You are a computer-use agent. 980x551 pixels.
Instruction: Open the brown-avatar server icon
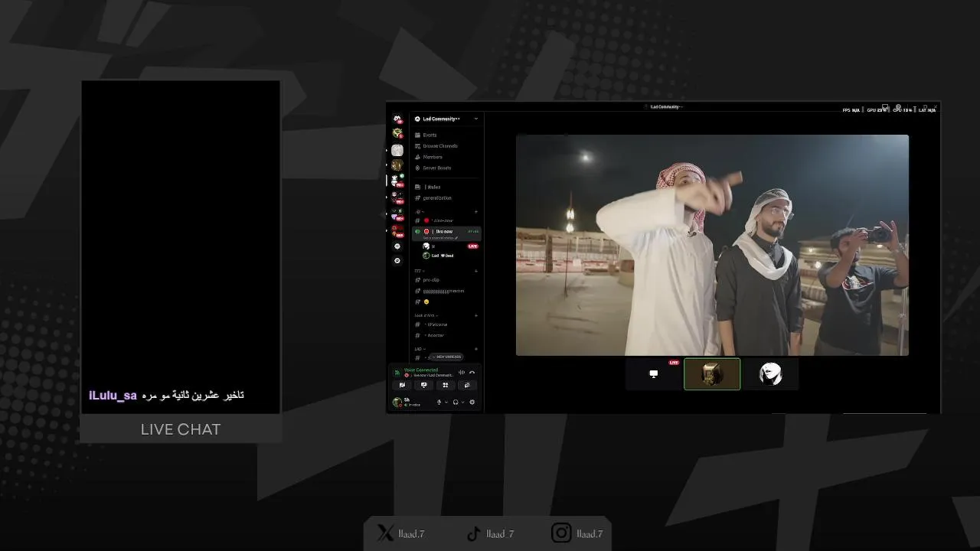pyautogui.click(x=397, y=165)
